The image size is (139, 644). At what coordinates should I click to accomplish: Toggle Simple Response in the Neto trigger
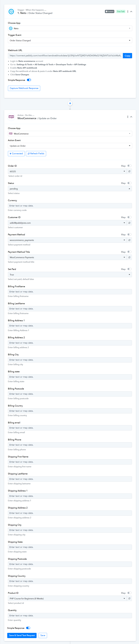pos(29,80)
